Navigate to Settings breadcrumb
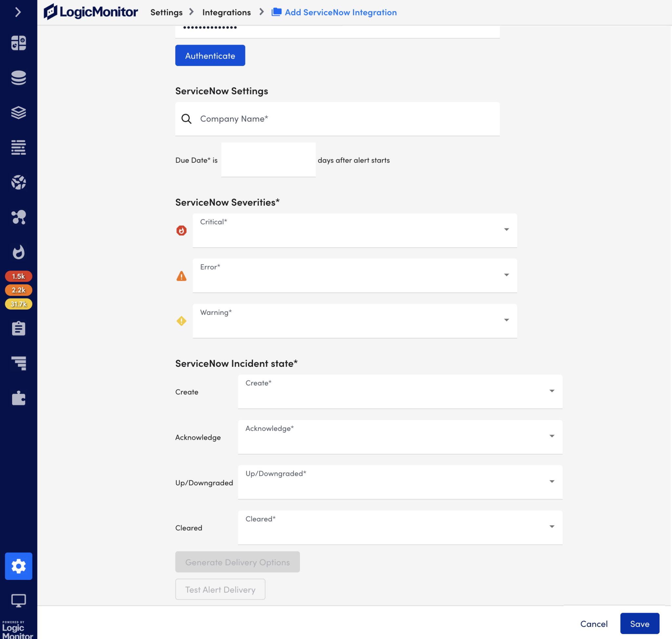 pyautogui.click(x=166, y=12)
